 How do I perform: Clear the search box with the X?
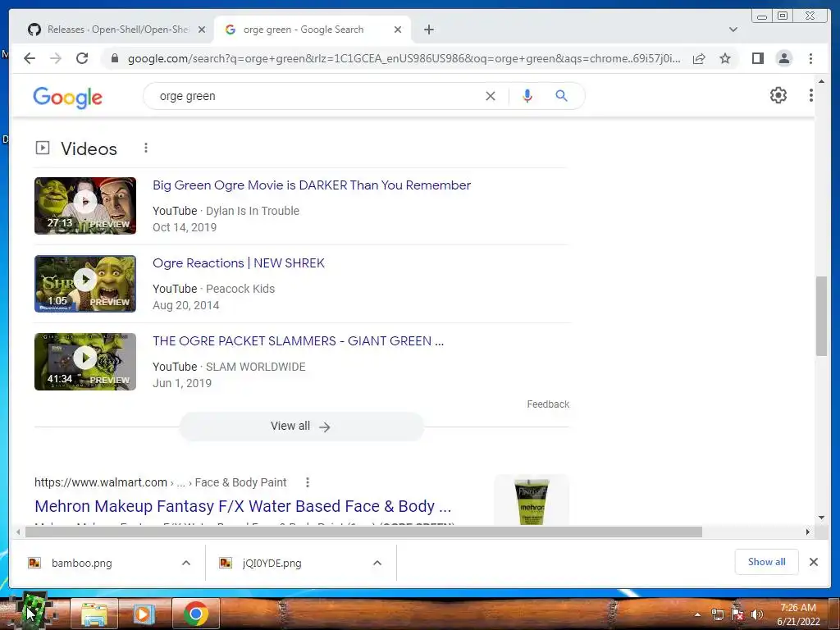(491, 96)
